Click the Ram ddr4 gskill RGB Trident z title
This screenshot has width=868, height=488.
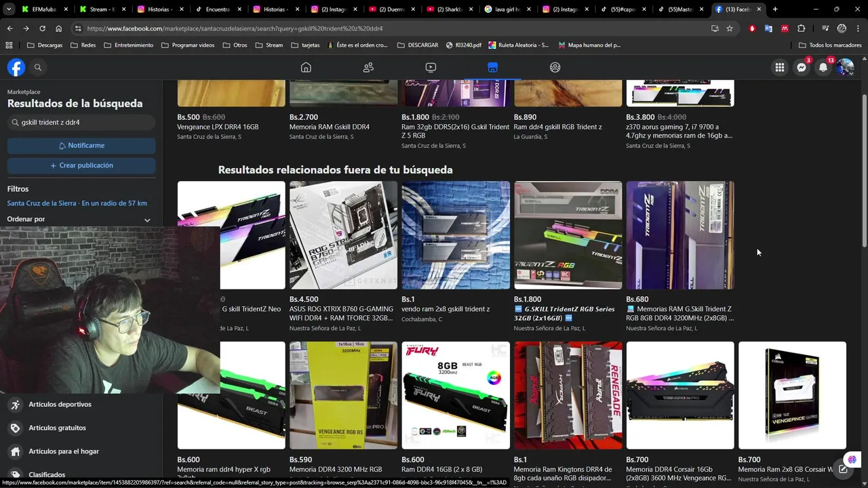coord(557,127)
